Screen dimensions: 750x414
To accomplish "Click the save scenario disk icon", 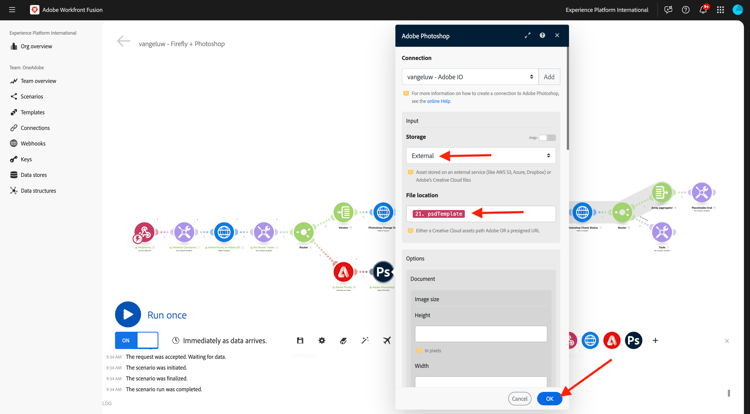I will point(300,340).
